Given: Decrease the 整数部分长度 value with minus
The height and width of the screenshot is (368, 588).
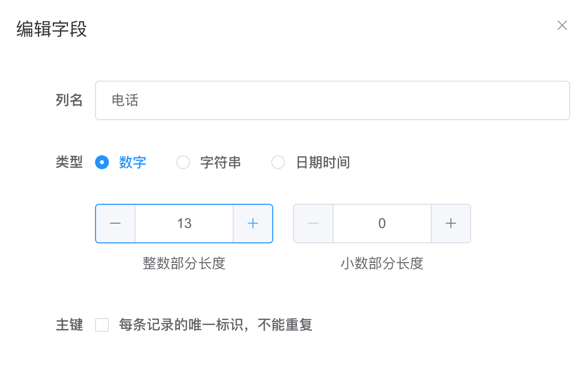Looking at the screenshot, I should [115, 224].
